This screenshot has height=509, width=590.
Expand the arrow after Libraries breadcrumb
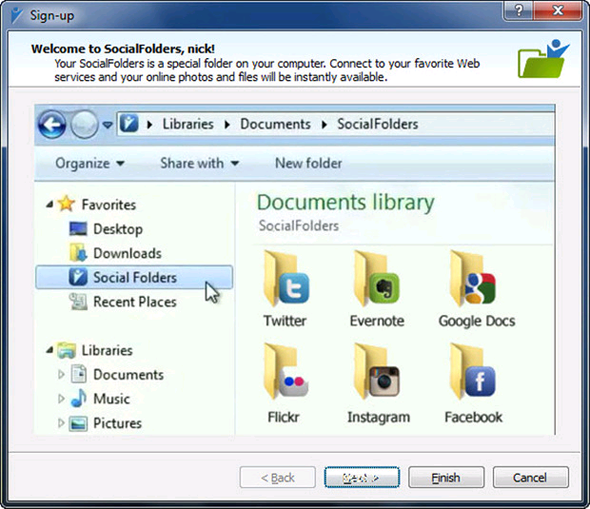227,125
